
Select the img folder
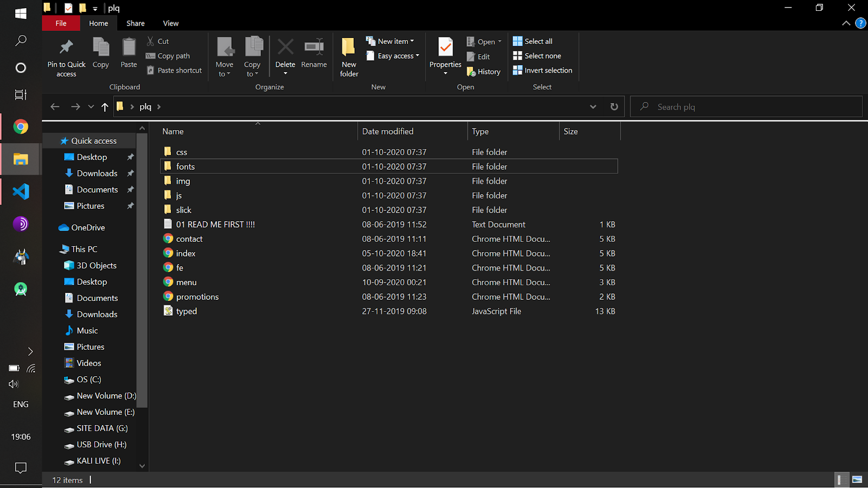[389, 181]
